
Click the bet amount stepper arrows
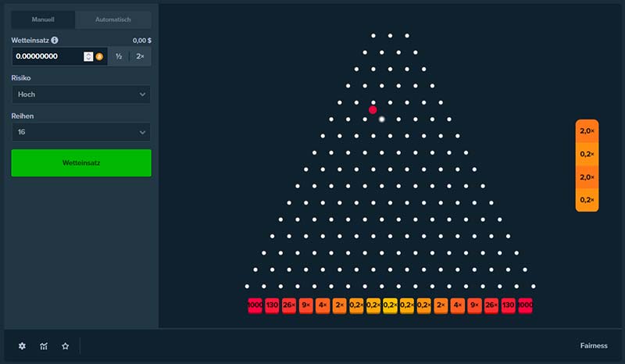click(88, 56)
